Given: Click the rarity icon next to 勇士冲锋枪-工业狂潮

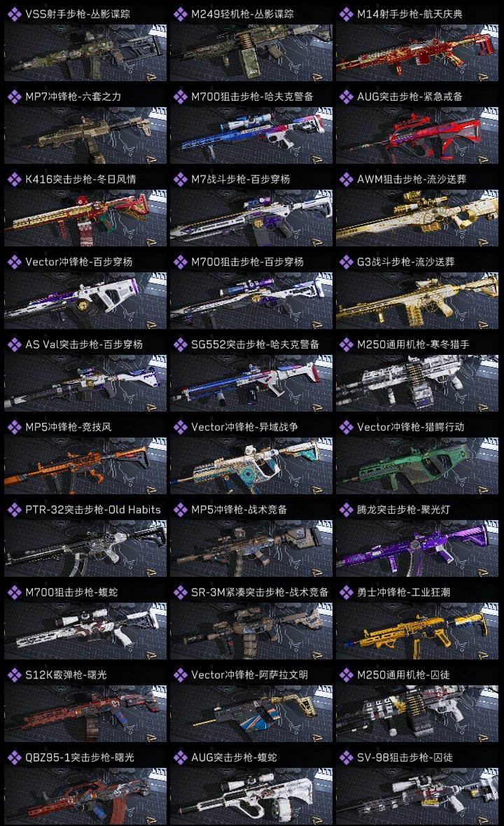Looking at the screenshot, I should 346,592.
